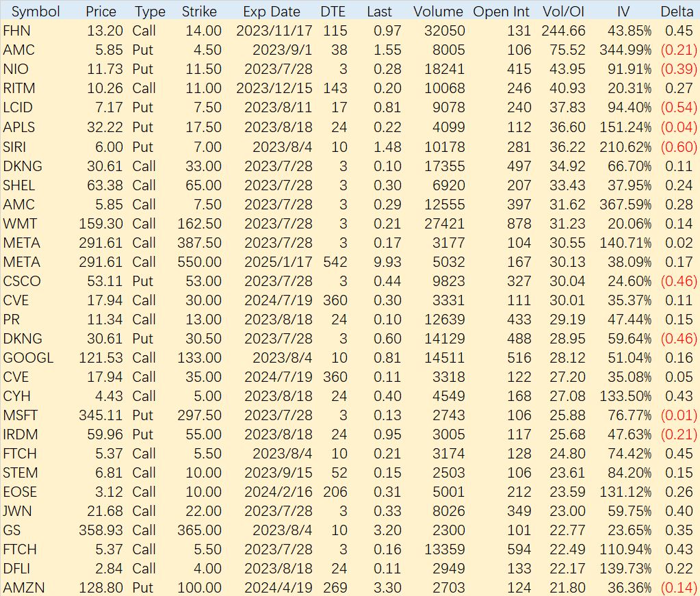Select the APLS symbol cell
700x596 pixels.
pos(18,127)
